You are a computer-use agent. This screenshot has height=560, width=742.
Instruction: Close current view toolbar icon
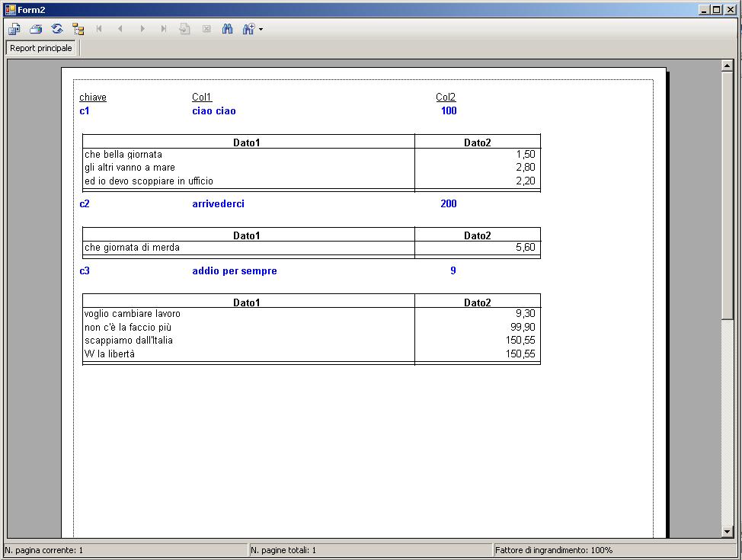[206, 29]
